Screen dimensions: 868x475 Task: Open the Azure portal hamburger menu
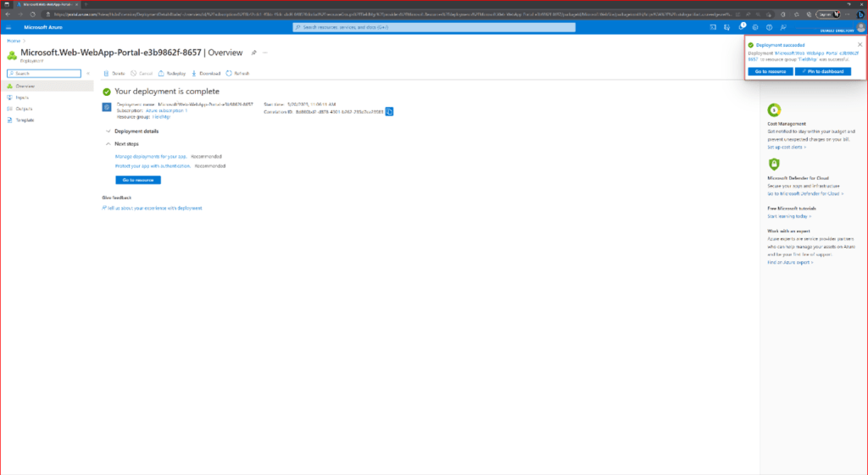[8, 27]
